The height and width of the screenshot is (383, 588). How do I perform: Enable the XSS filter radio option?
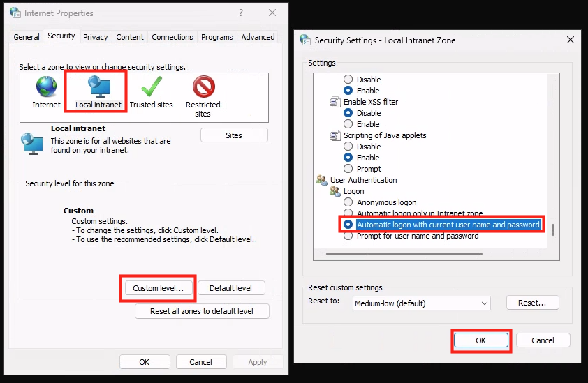[348, 124]
